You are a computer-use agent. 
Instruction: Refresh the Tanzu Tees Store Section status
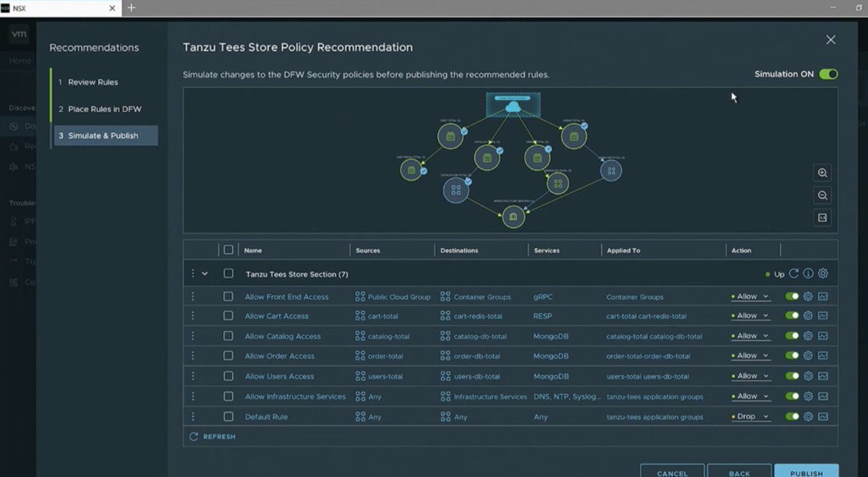tap(793, 274)
